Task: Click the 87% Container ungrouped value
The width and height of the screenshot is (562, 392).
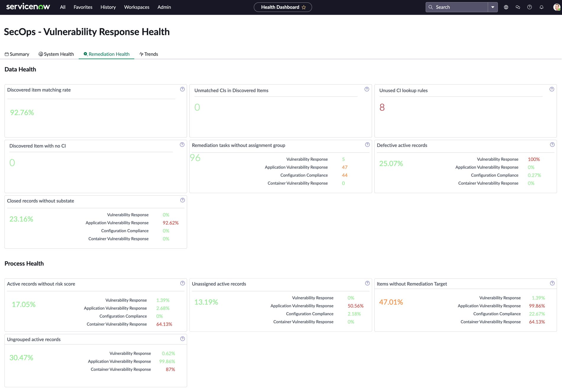Action: [170, 370]
